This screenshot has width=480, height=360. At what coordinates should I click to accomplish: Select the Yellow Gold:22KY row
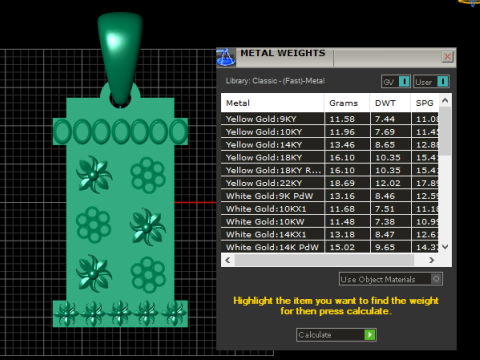[330, 183]
